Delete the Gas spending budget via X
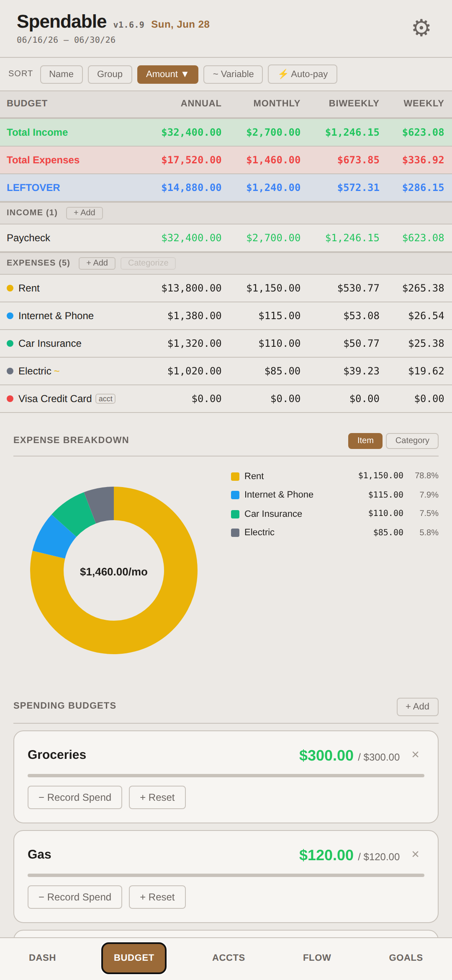452x980 pixels. tap(415, 854)
